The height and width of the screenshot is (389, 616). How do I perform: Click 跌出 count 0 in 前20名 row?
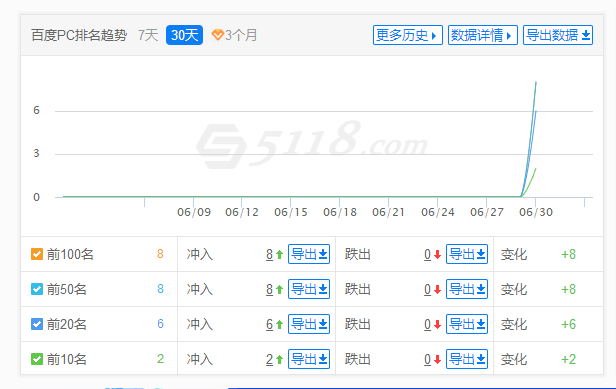pyautogui.click(x=427, y=325)
